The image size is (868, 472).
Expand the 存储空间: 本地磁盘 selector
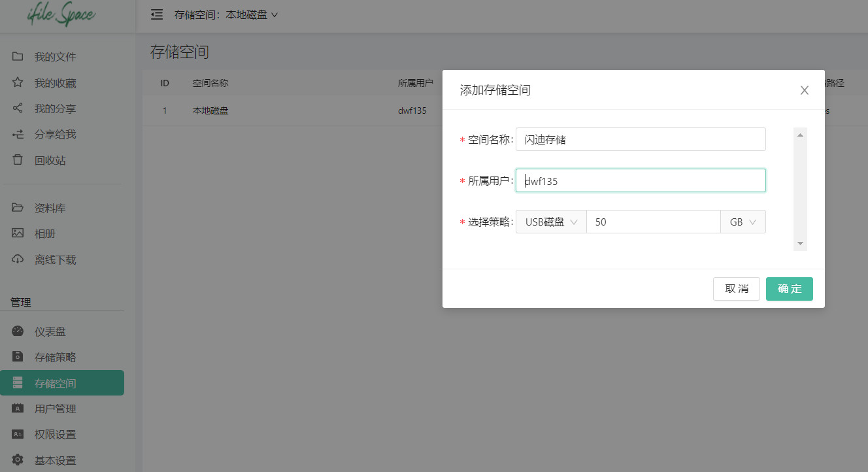226,14
